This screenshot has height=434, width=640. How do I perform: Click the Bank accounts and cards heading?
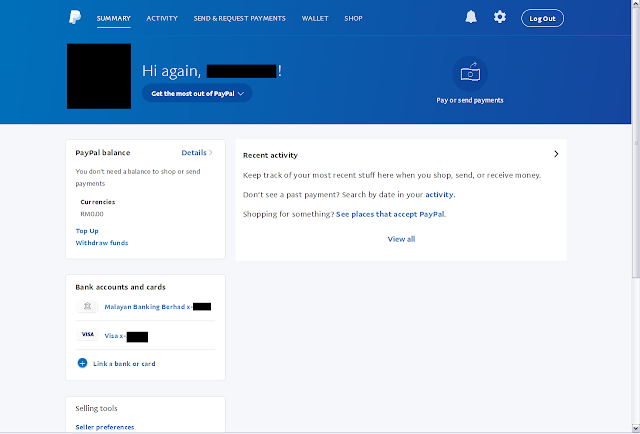(120, 287)
